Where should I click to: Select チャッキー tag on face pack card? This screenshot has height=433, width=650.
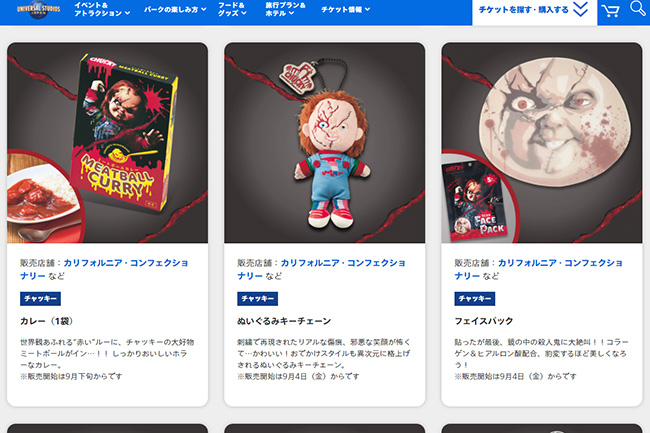click(x=475, y=299)
